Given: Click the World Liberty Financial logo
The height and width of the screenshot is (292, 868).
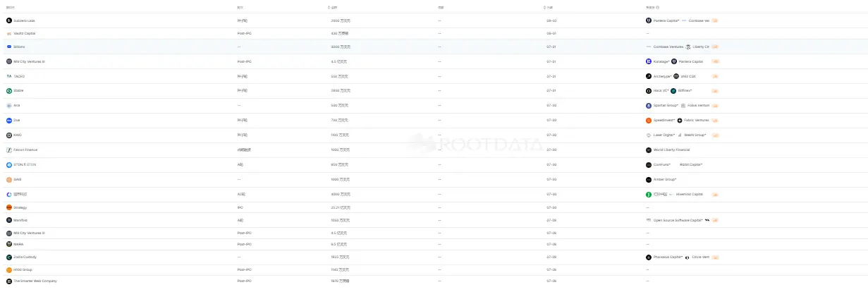Looking at the screenshot, I should (649, 150).
